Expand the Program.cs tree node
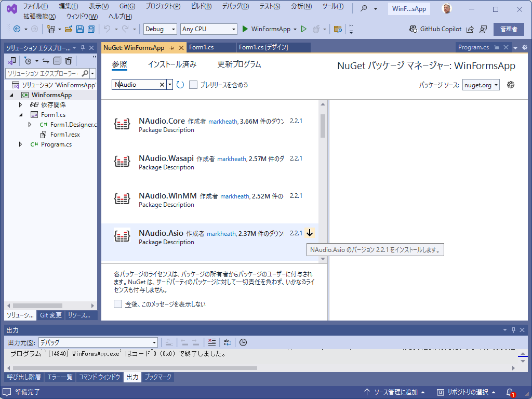532x399 pixels. [x=20, y=144]
